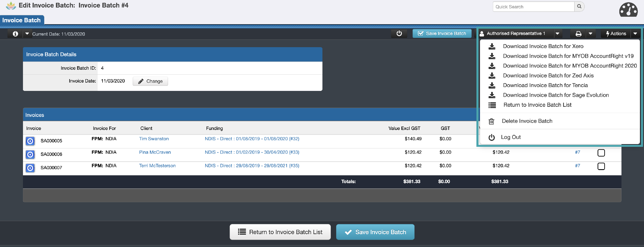
Task: Expand the Authorised Representative 1 dropdown
Action: tap(557, 33)
